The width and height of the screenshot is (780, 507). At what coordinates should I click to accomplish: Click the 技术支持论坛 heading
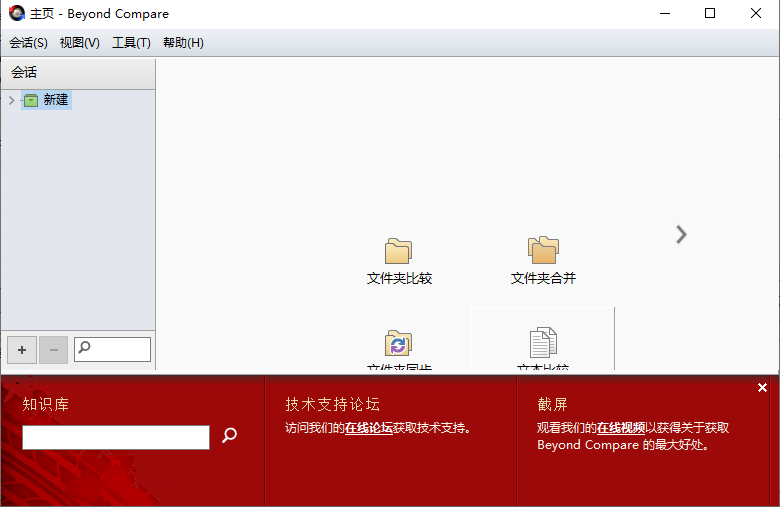(333, 405)
